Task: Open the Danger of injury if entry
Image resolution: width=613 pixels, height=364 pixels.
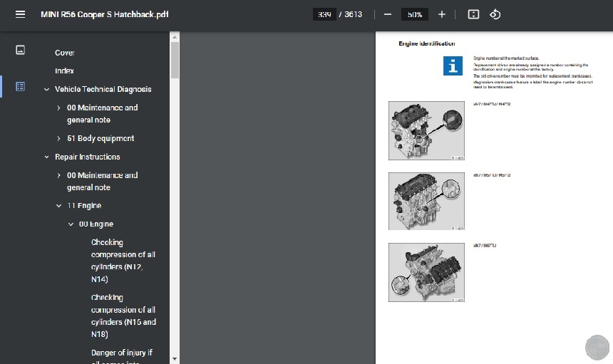Action: (122, 353)
